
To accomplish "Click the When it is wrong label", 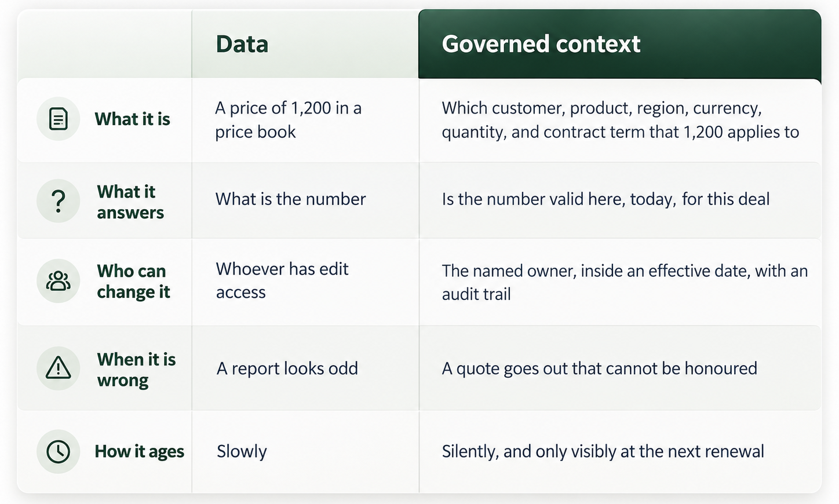I will click(x=136, y=369).
